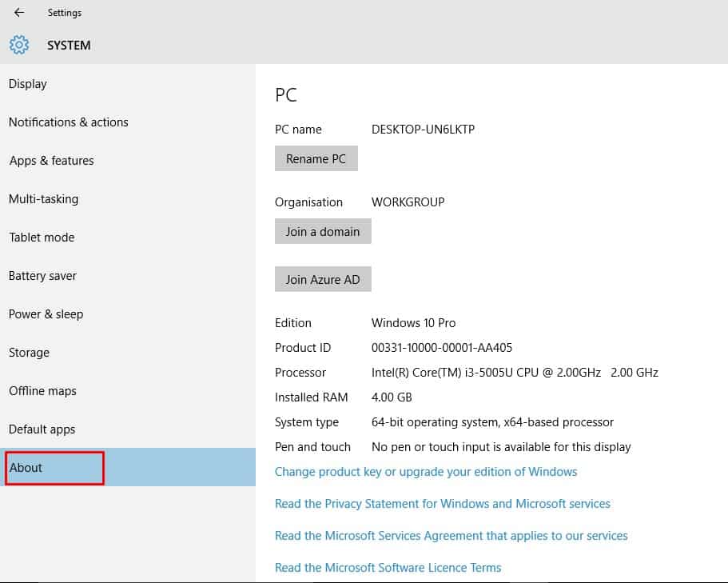Go to Notifications & actions
The height and width of the screenshot is (583, 728).
[x=69, y=122]
